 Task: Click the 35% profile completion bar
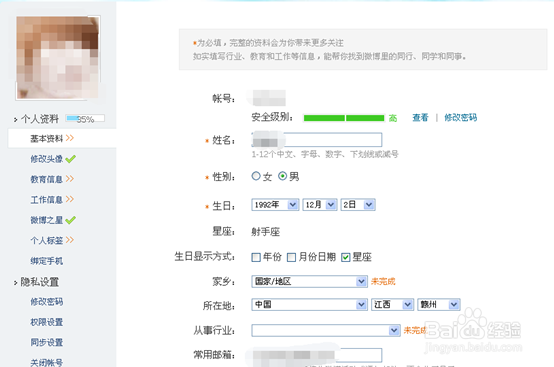point(85,119)
